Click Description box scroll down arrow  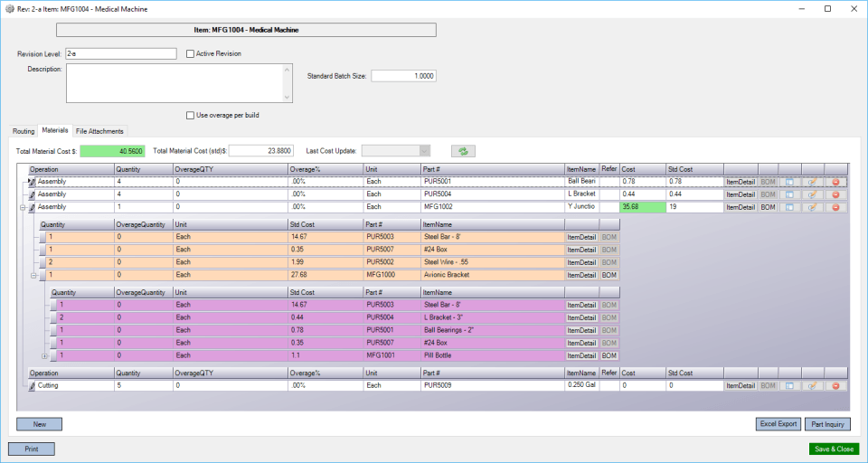tap(287, 97)
